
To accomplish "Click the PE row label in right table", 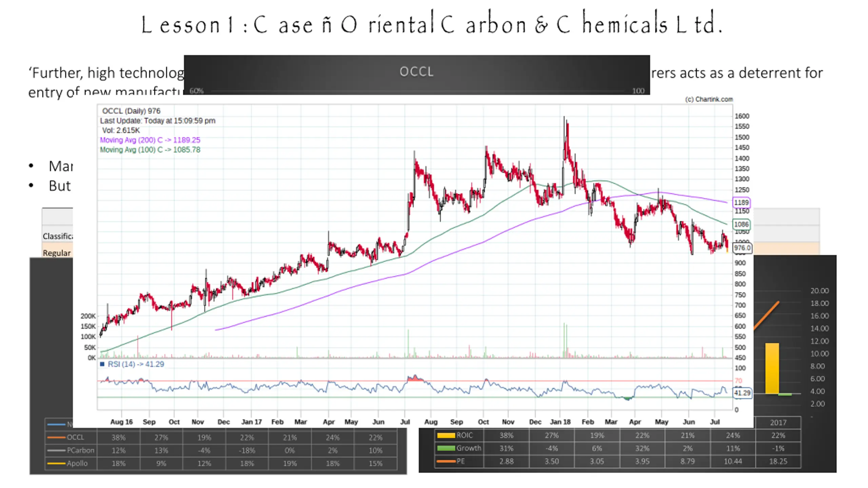I will [460, 461].
